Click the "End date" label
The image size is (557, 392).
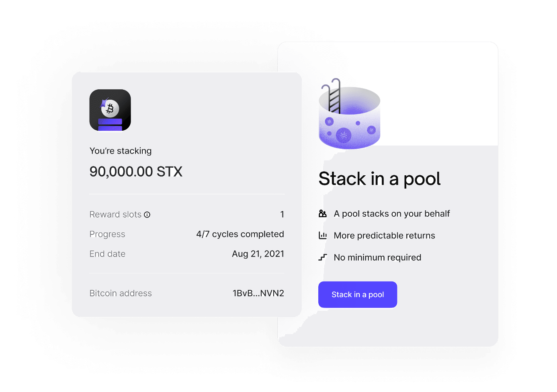click(107, 254)
